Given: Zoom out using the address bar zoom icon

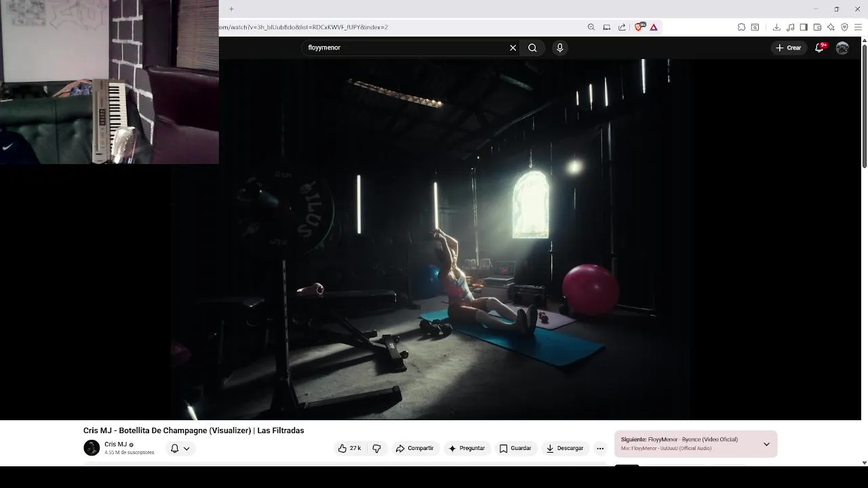Looking at the screenshot, I should pos(591,27).
